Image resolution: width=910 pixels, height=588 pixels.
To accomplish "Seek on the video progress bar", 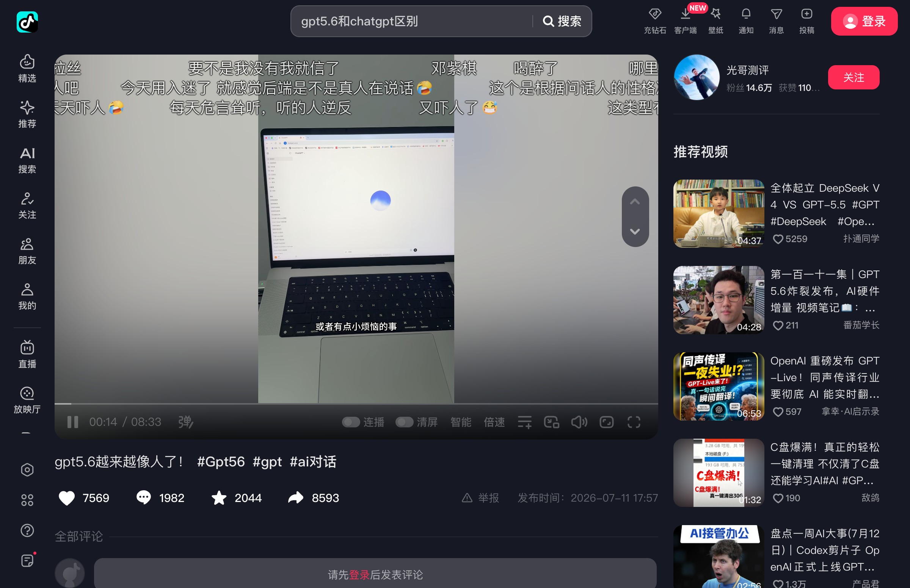I will coord(356,403).
